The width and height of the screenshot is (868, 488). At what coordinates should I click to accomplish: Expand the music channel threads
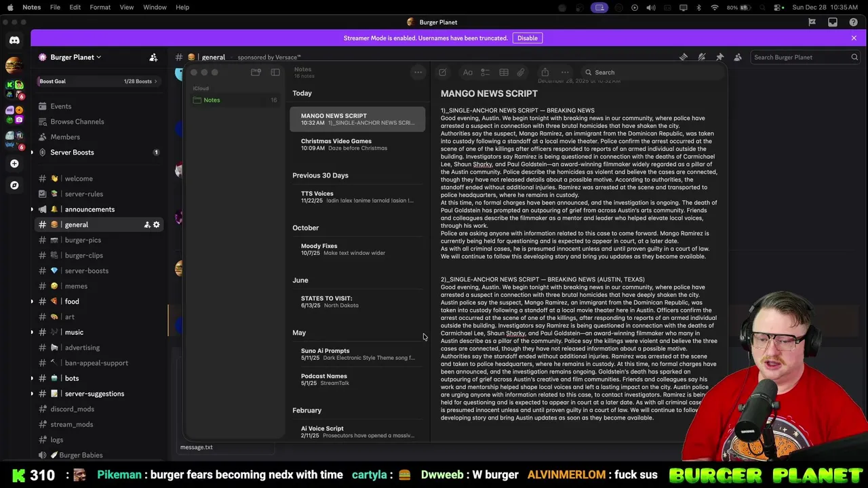coord(32,332)
